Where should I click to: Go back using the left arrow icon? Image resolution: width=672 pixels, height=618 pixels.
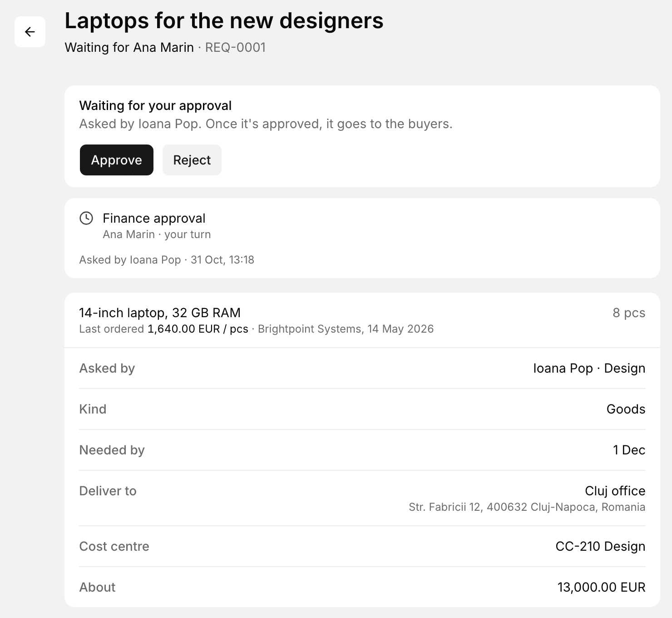point(30,32)
